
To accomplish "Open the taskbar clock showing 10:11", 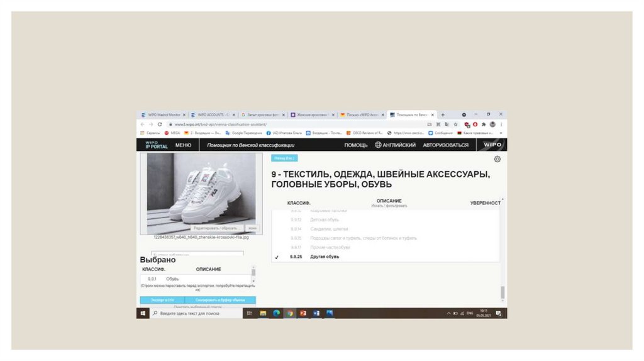I will click(484, 313).
